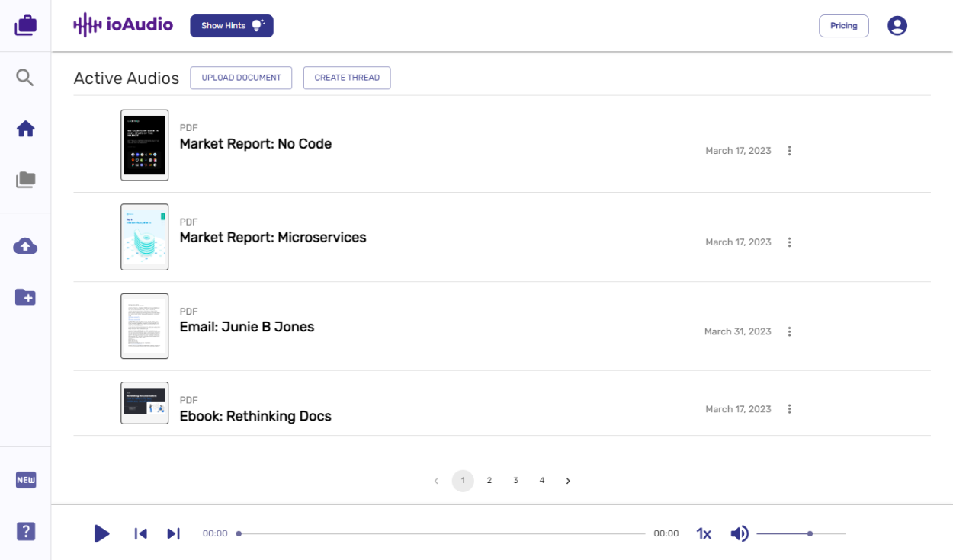953x560 pixels.
Task: Go to Home via the house icon
Action: click(x=25, y=129)
